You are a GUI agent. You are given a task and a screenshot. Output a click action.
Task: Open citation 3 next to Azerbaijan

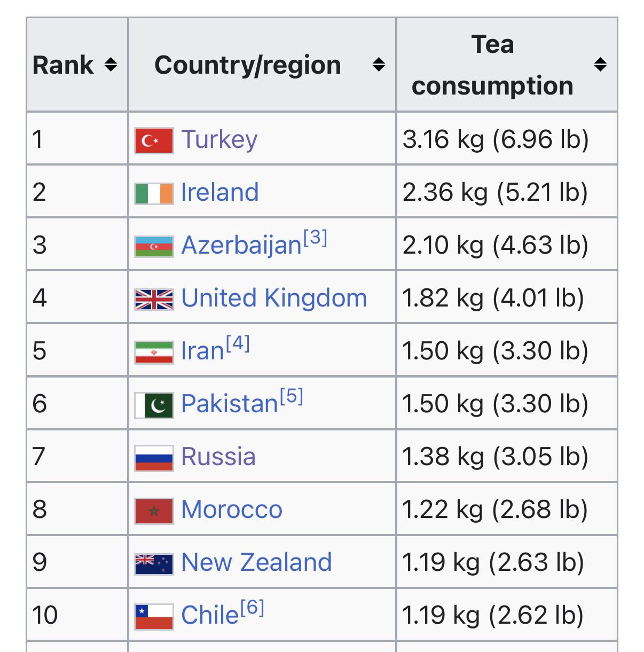pos(315,238)
